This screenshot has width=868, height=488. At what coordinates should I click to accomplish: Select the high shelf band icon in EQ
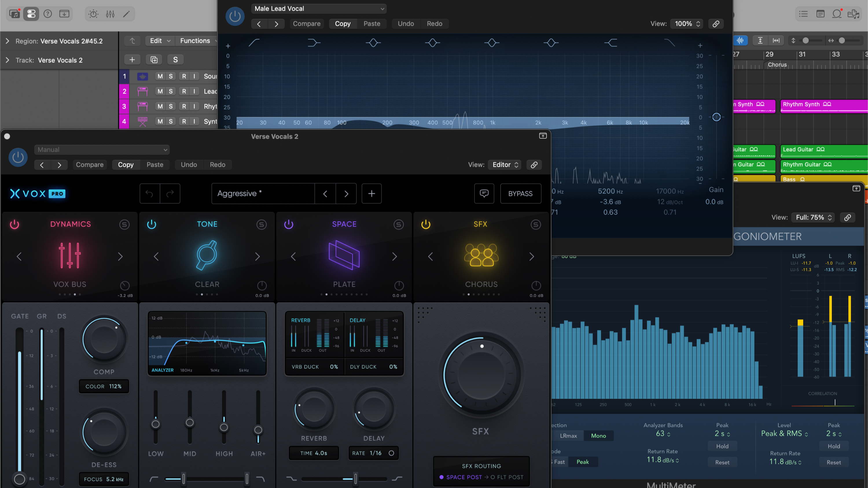pyautogui.click(x=610, y=43)
